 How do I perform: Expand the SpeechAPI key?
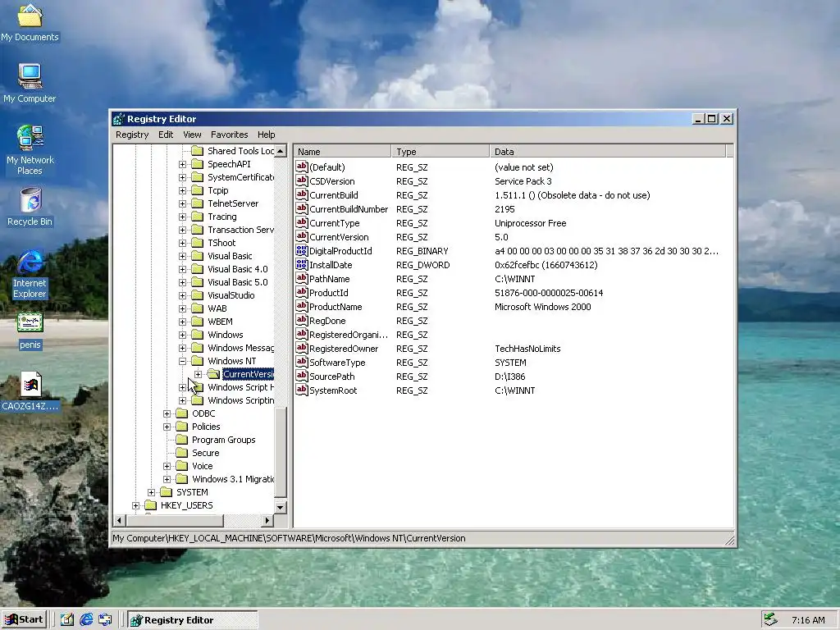[183, 164]
